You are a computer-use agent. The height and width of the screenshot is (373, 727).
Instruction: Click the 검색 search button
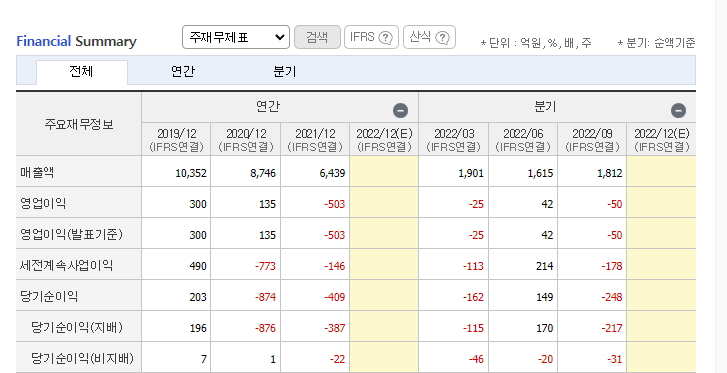coord(317,37)
